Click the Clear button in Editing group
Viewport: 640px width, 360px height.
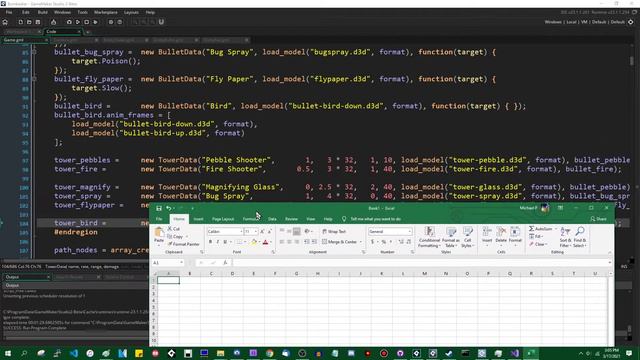538,244
